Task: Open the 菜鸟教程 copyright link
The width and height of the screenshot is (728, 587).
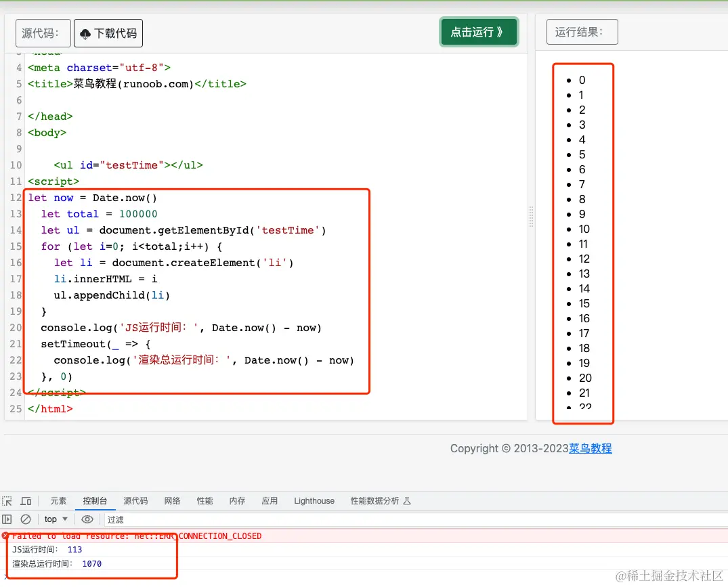Action: point(590,448)
